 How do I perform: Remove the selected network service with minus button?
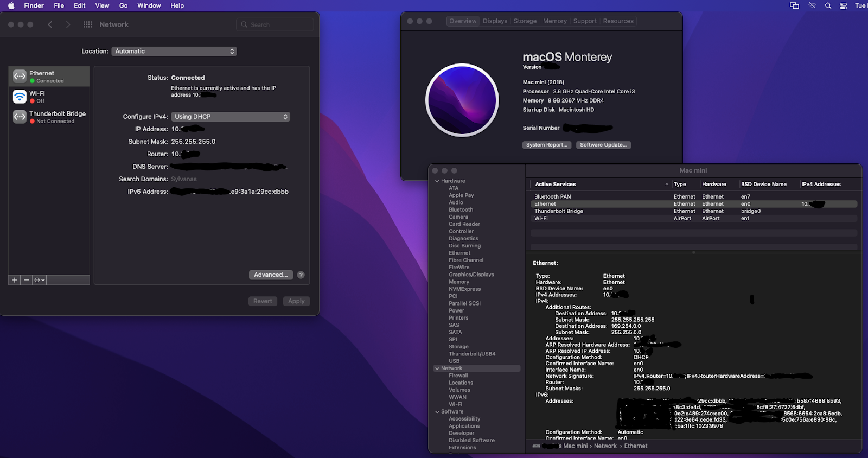coord(27,280)
